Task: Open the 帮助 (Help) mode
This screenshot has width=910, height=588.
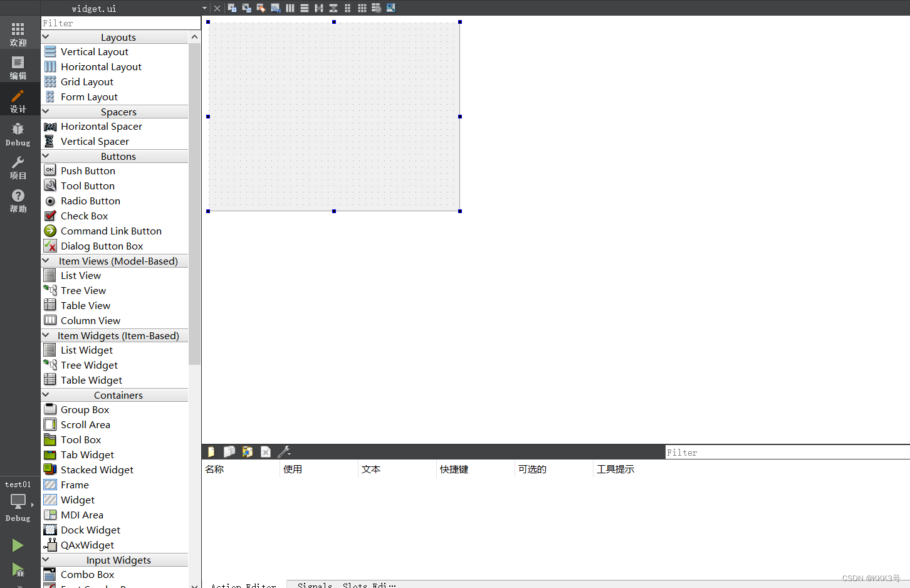Action: click(x=18, y=200)
